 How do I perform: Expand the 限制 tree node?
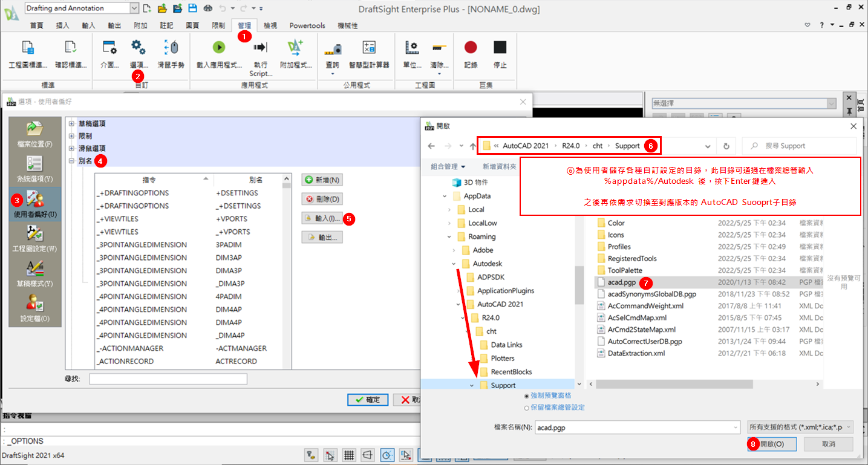[x=71, y=136]
